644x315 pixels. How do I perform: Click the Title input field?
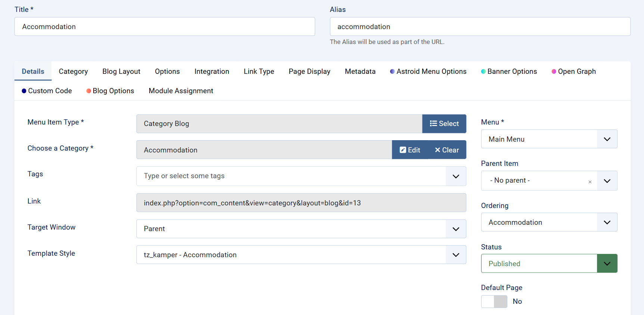pos(165,27)
